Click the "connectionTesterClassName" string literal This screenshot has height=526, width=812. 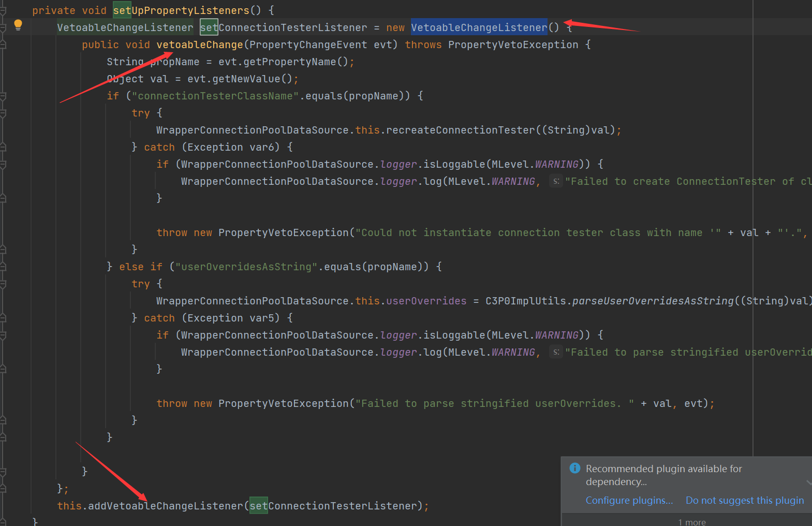215,96
